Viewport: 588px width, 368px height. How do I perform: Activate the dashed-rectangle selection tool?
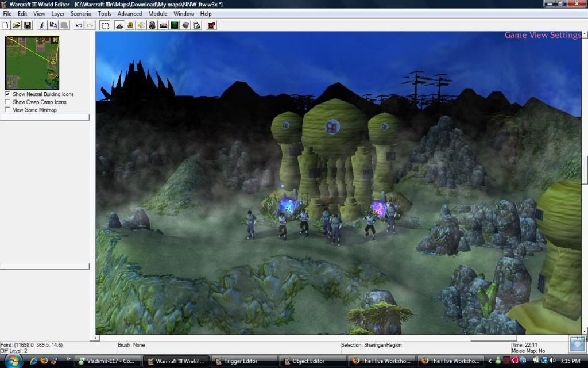(105, 25)
